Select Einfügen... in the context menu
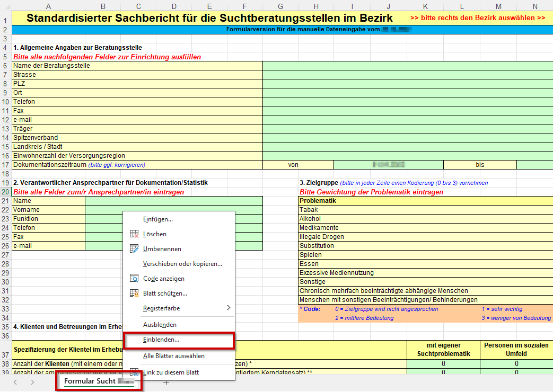 point(158,219)
